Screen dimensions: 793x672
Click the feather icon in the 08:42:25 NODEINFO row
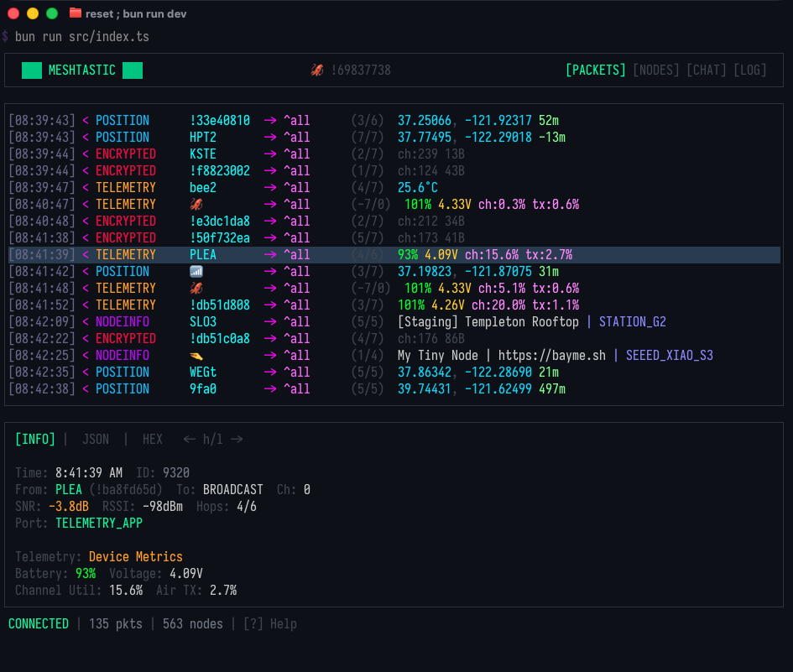coord(195,355)
